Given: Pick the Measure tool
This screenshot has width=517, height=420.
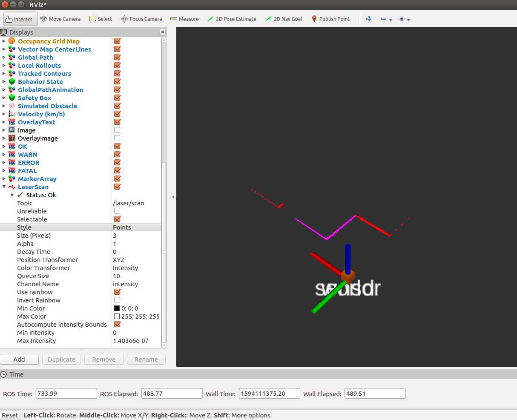Looking at the screenshot, I should [x=184, y=19].
